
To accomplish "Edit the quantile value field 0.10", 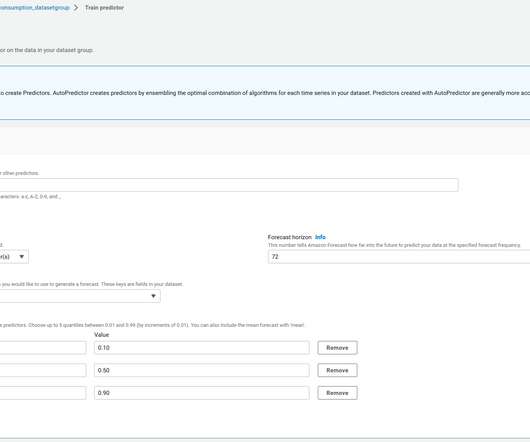I will click(202, 348).
